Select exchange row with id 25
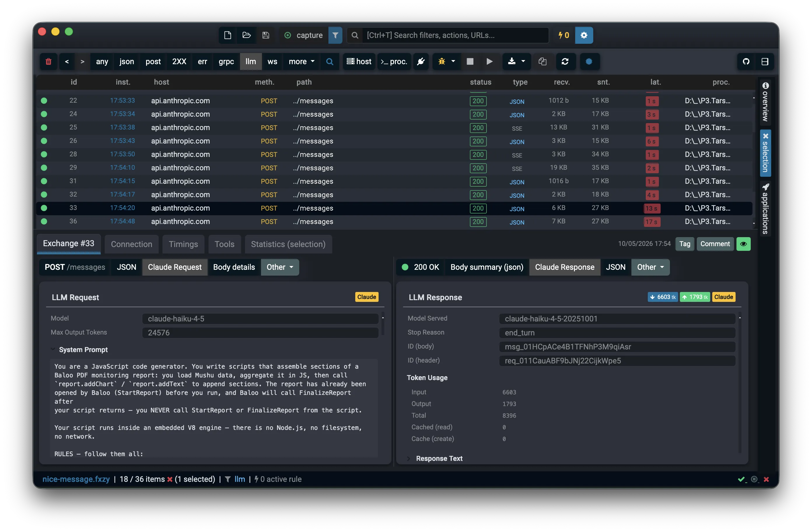This screenshot has height=532, width=812. (x=394, y=128)
